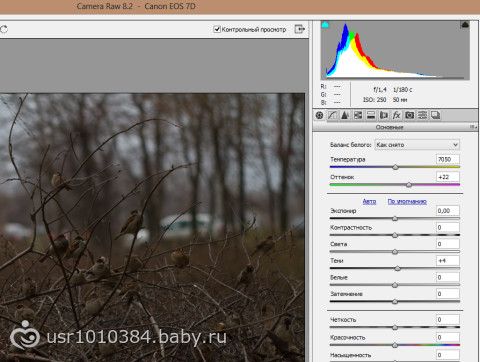Click the Camera Raw 8.2 title bar
Screen dimensions: 480x362
pyautogui.click(x=240, y=7)
